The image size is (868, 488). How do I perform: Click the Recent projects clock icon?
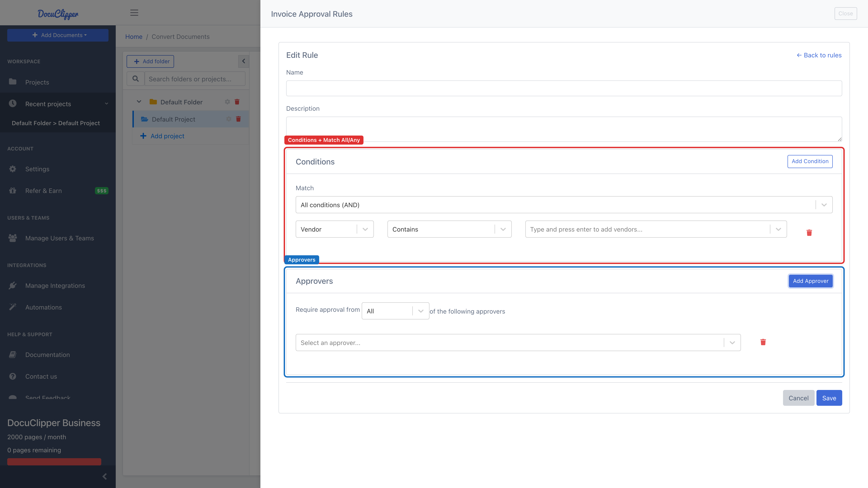[12, 103]
